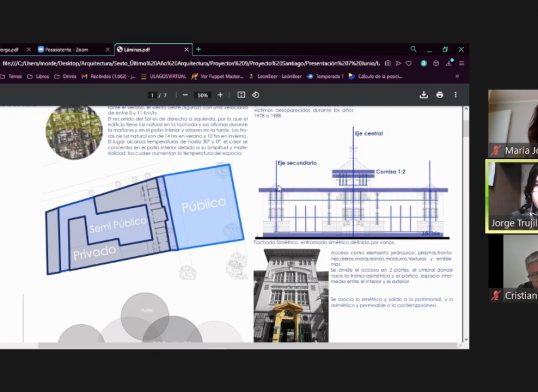
Task: Zoom out the PDF with minus button
Action: 185,95
